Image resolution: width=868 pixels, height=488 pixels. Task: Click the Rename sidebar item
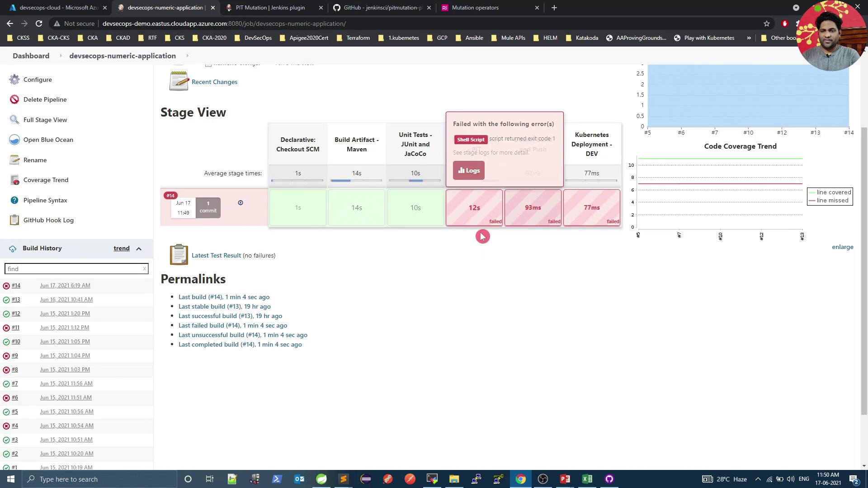[35, 160]
